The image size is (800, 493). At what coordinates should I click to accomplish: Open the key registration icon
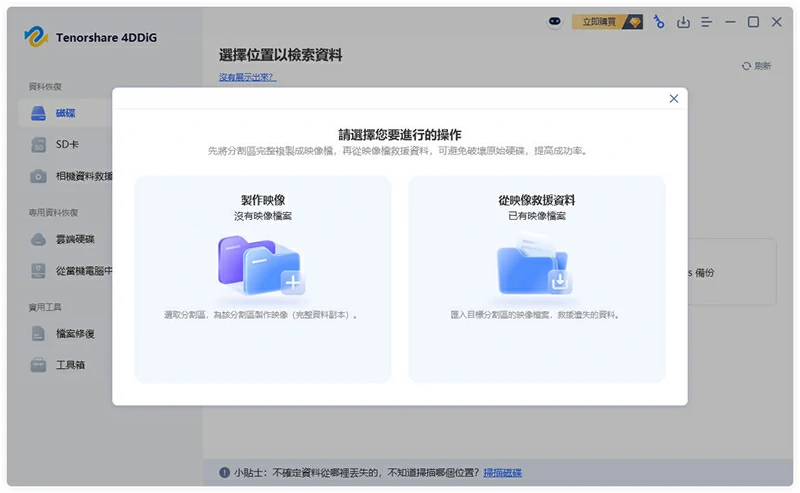tap(659, 22)
